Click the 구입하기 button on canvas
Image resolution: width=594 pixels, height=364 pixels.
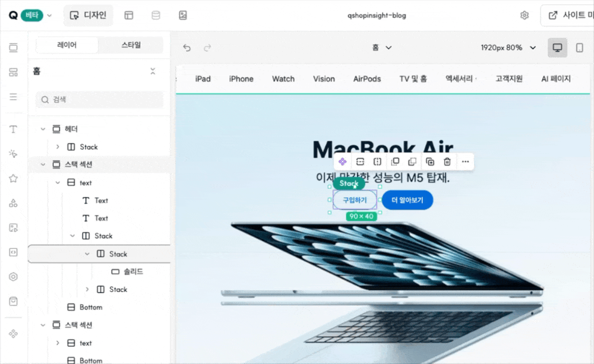click(355, 200)
